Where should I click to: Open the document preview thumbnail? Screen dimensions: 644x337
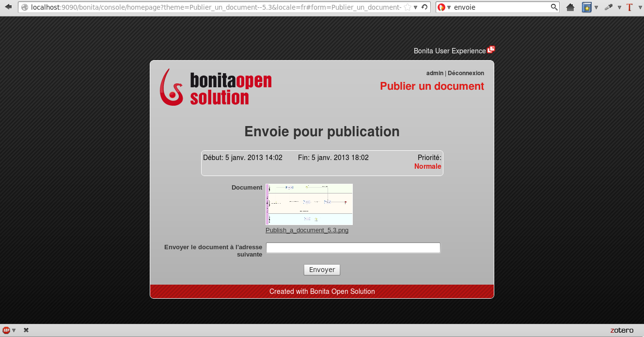coord(309,204)
